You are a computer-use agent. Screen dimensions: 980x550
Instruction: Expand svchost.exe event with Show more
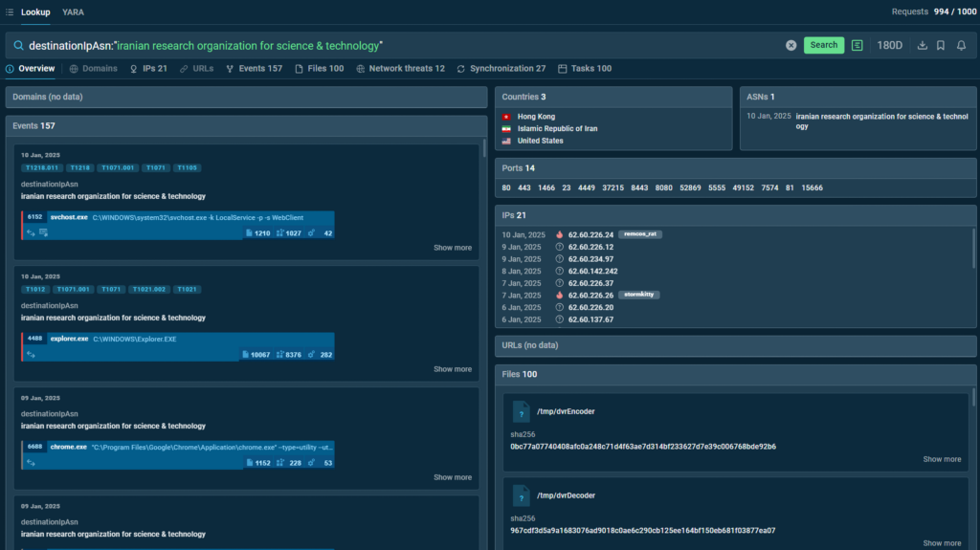(x=453, y=248)
